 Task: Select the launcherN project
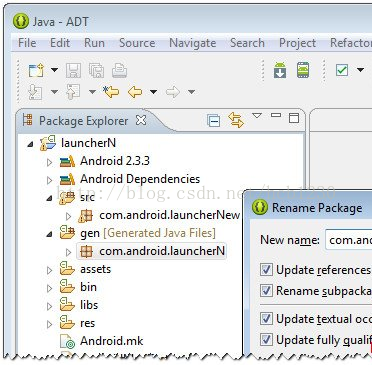pyautogui.click(x=88, y=143)
